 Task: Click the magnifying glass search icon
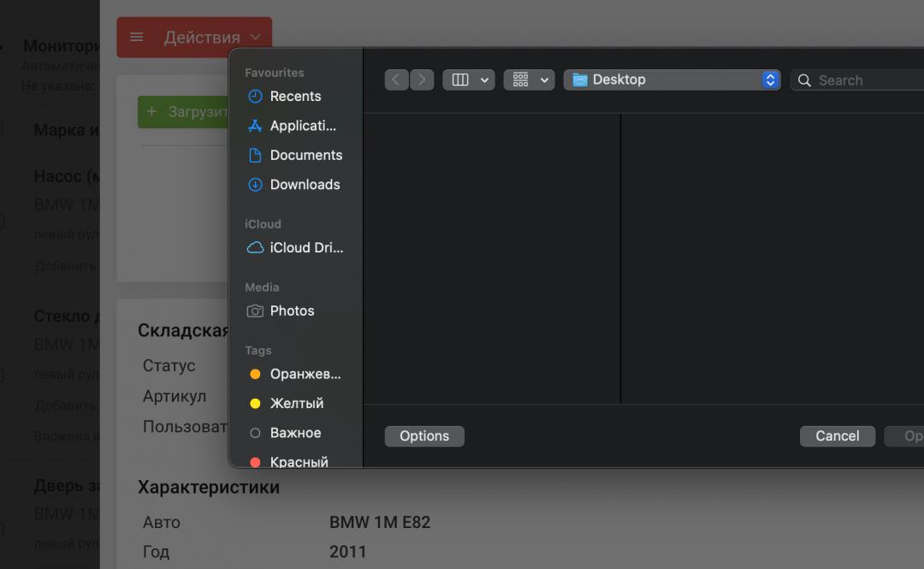(804, 80)
